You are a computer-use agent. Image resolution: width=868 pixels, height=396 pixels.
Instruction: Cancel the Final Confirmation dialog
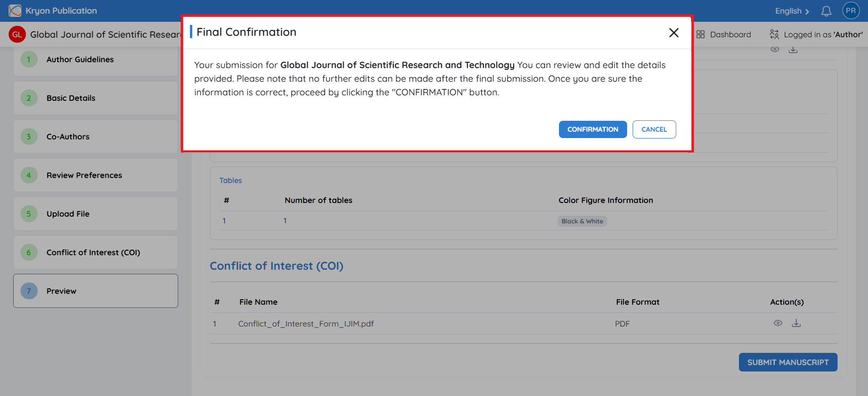tap(654, 129)
